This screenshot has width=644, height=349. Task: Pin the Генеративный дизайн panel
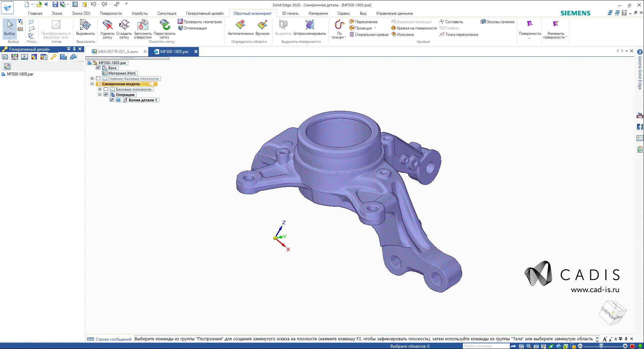pos(74,49)
